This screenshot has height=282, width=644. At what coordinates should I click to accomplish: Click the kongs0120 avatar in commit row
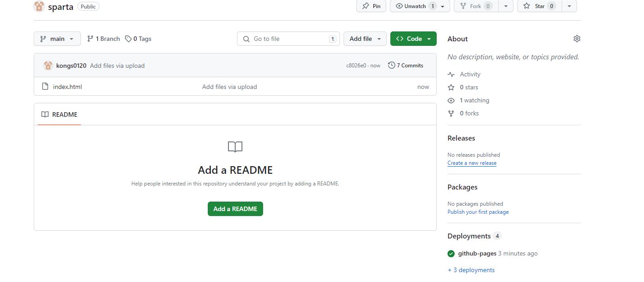pos(48,66)
